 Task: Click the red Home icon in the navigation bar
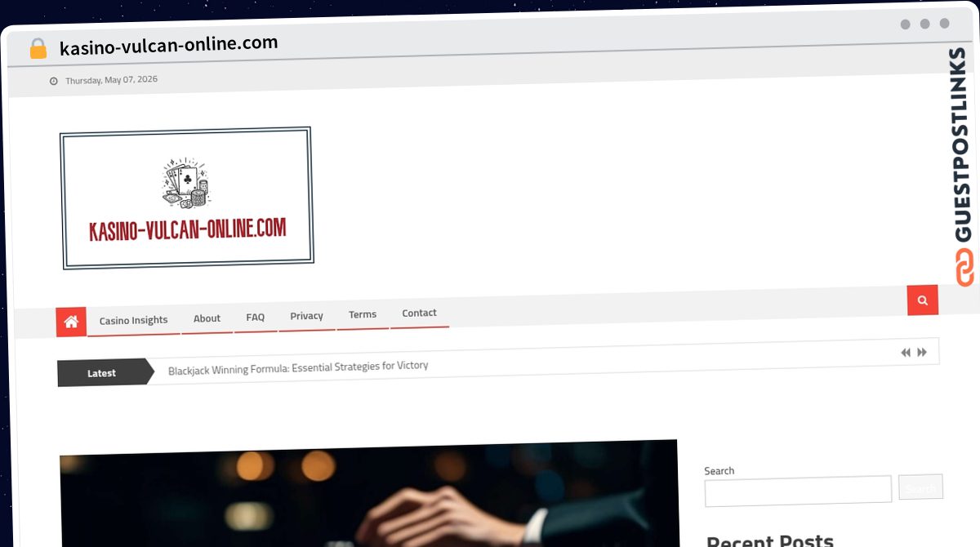point(71,322)
